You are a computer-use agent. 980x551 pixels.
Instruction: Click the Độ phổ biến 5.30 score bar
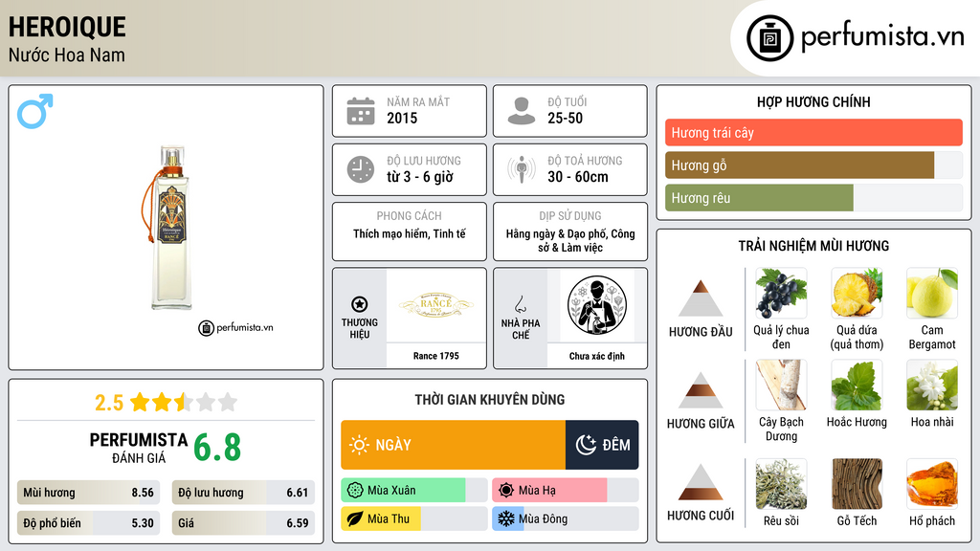click(x=89, y=523)
